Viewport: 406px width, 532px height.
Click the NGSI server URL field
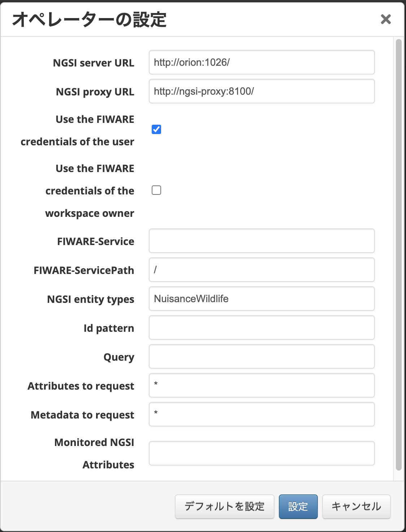coord(261,62)
